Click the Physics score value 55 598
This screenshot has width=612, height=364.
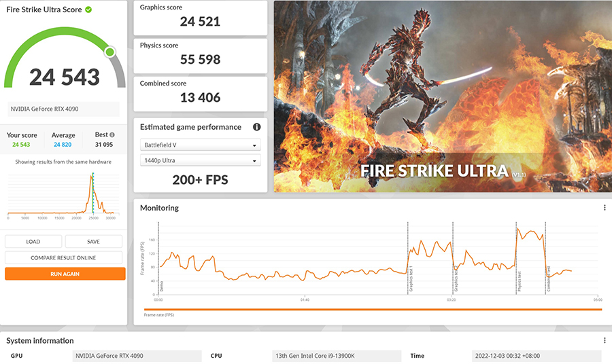click(x=200, y=59)
